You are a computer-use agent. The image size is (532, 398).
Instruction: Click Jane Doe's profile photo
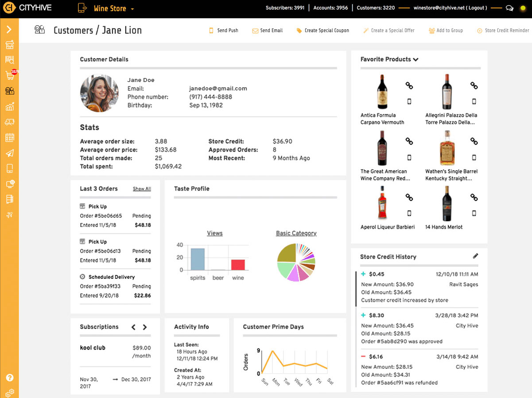click(99, 93)
